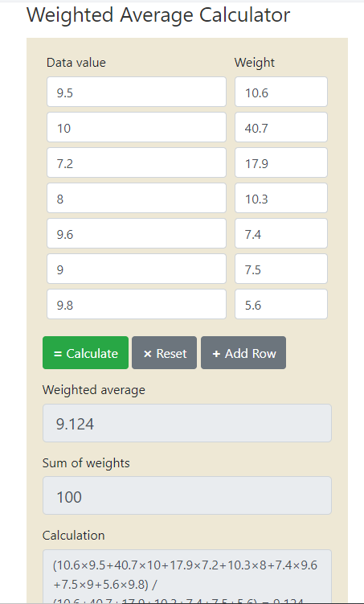Click the Sum of weights result box
Screen dimensions: 364x604
click(187, 495)
